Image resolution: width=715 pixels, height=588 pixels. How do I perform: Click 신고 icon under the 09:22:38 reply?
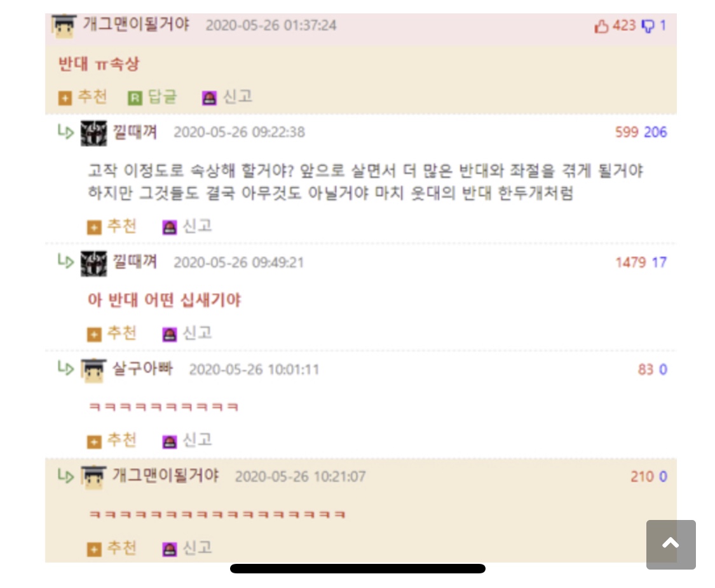click(x=170, y=227)
